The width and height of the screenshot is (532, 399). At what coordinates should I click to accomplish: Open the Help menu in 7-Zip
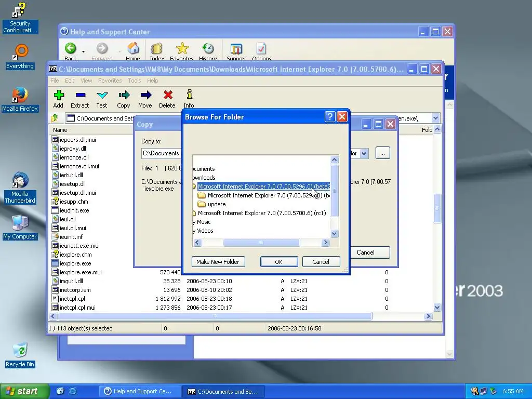tap(152, 81)
